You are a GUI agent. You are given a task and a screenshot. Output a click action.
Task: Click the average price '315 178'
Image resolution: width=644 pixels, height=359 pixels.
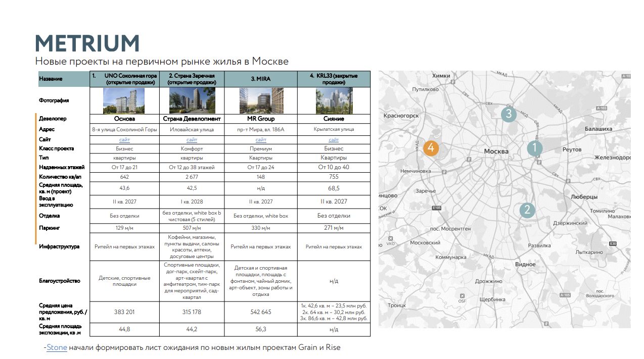pyautogui.click(x=192, y=312)
